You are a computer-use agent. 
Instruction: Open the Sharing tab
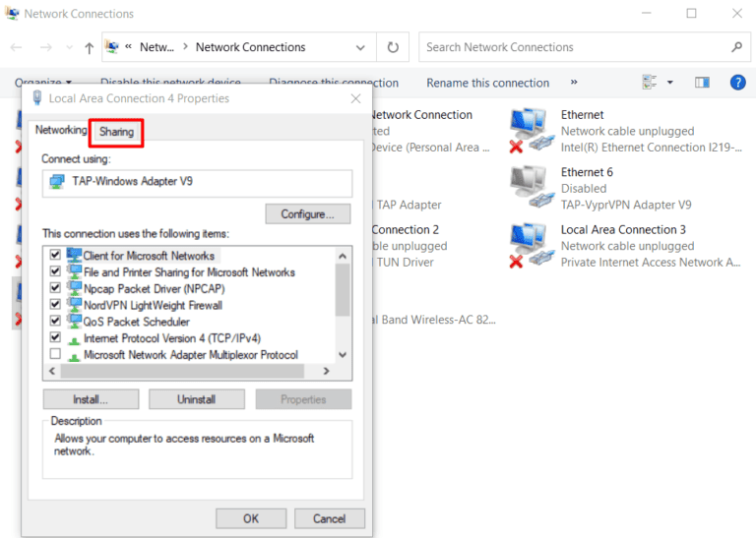point(116,132)
